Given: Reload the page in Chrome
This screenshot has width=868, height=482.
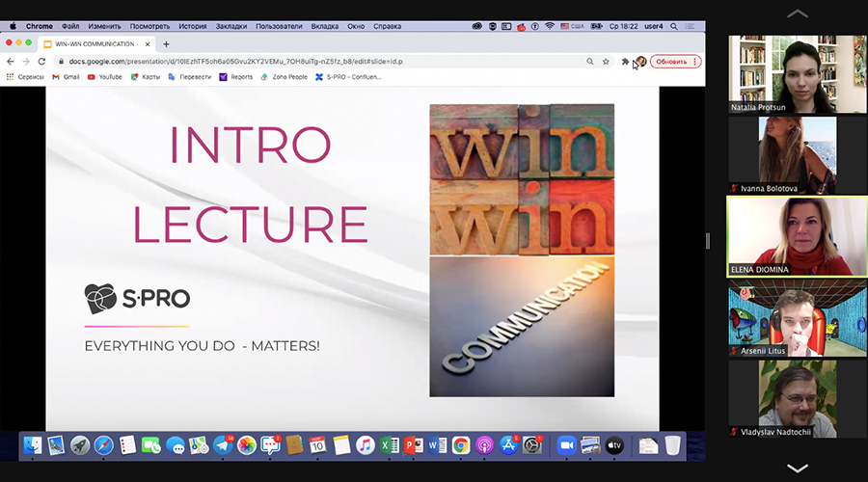Looking at the screenshot, I should click(41, 61).
